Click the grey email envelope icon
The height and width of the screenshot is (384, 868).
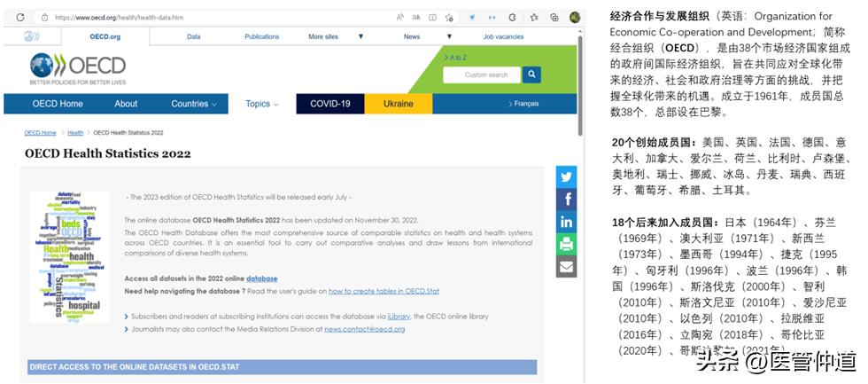click(x=566, y=267)
